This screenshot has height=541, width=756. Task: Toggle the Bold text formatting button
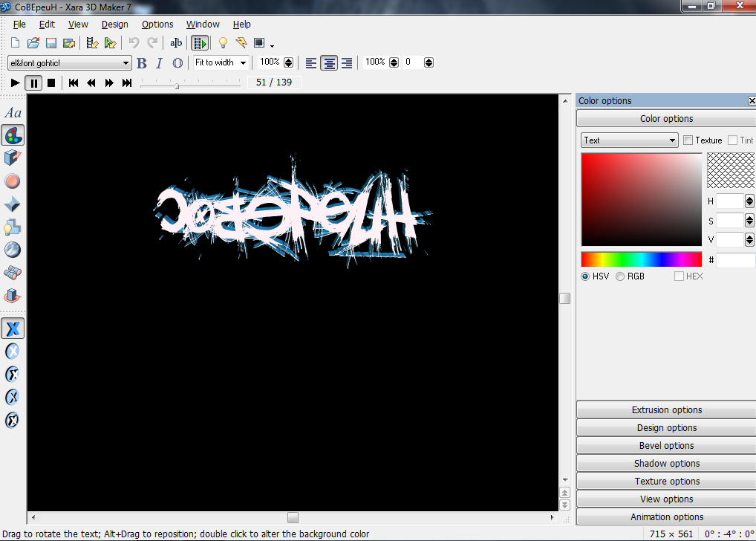(142, 63)
